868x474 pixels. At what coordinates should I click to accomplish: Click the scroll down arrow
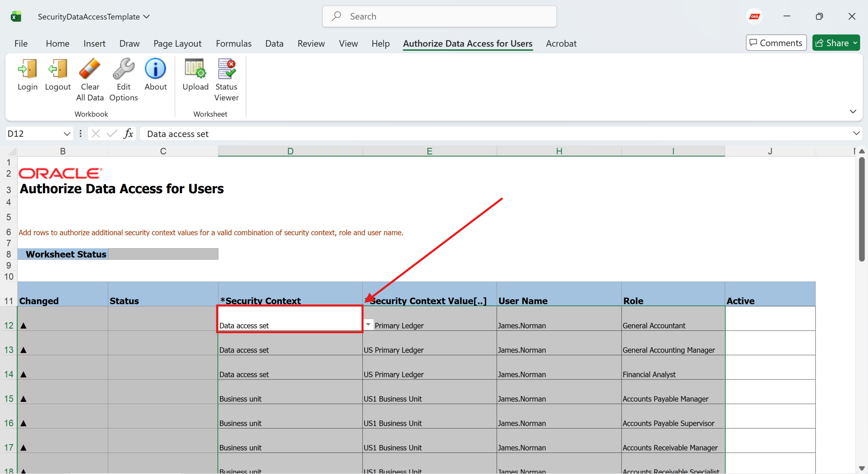point(862,468)
